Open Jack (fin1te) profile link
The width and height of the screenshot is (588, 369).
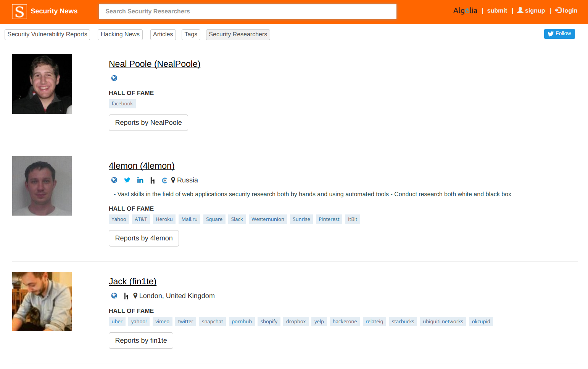pos(132,282)
